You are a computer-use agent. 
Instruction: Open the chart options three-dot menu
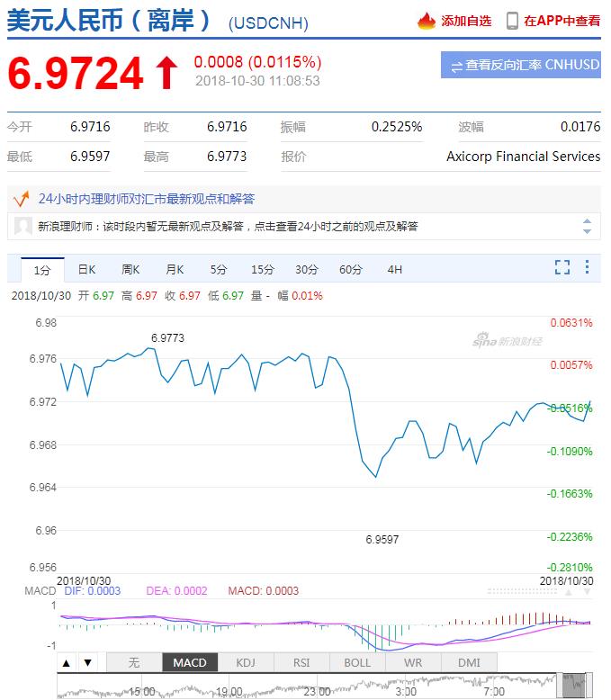point(587,267)
